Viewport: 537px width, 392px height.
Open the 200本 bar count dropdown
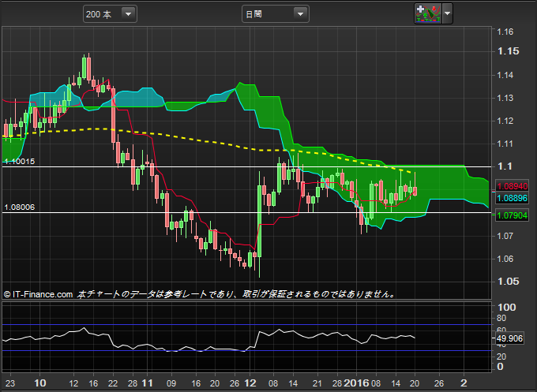tap(110, 14)
